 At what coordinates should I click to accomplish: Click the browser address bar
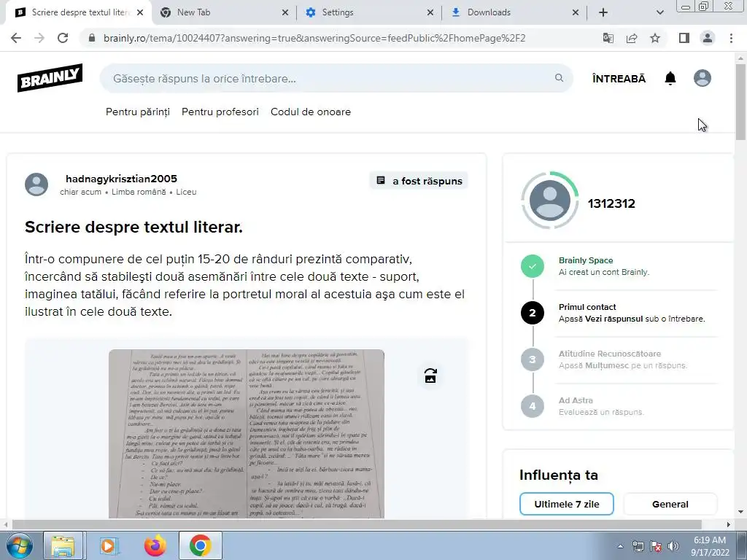[314, 38]
